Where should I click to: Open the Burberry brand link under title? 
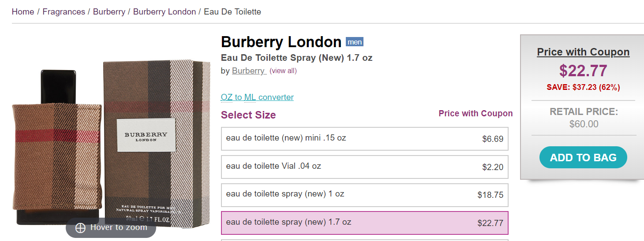248,71
